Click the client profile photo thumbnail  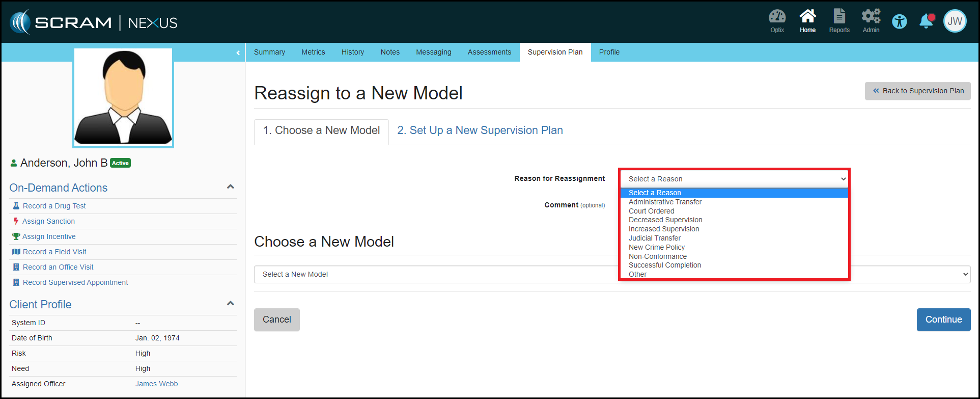pos(123,98)
